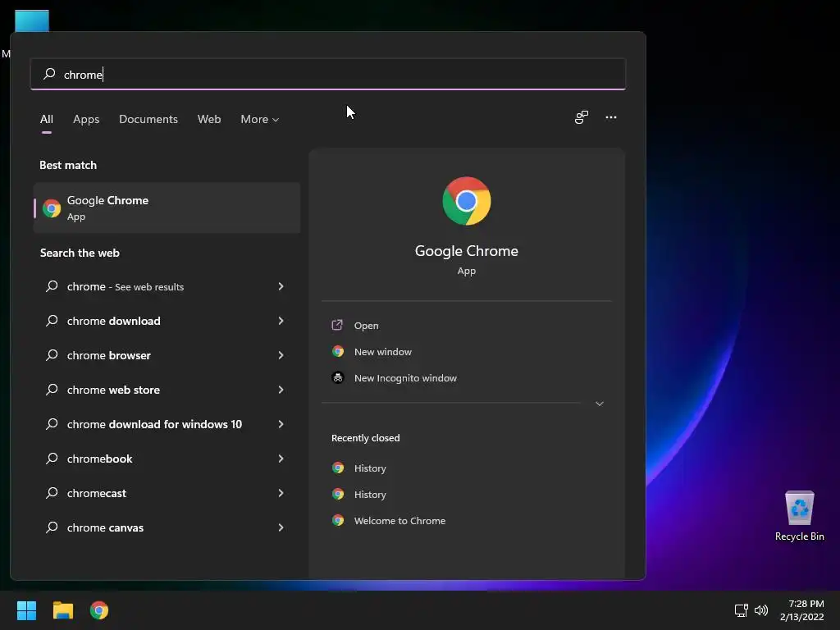Click the search text field containing 'chrome'
This screenshot has width=840, height=630.
pos(328,74)
